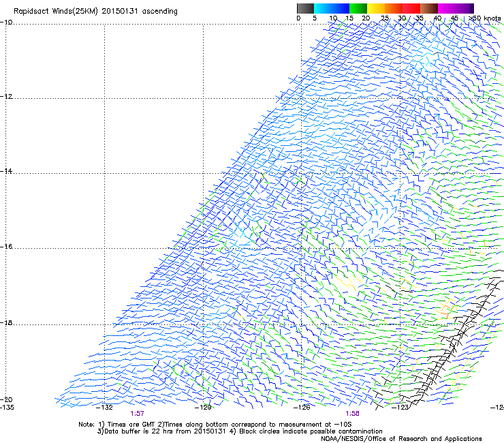Click the '-18' latitude axis label

pos(6,322)
